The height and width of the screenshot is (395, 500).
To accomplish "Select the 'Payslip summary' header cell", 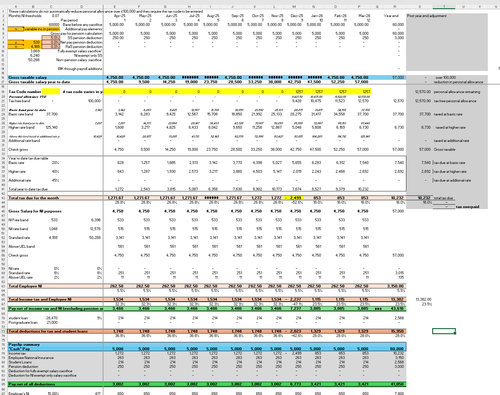I will pos(24,344).
